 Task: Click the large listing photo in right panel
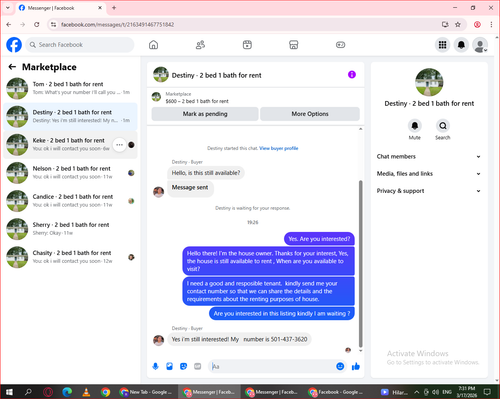(x=429, y=82)
